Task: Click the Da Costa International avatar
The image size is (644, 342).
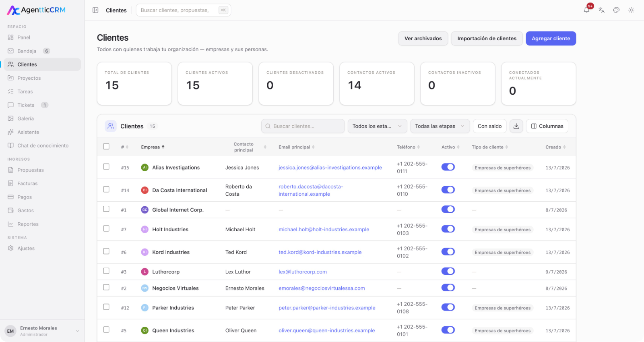Action: point(145,190)
